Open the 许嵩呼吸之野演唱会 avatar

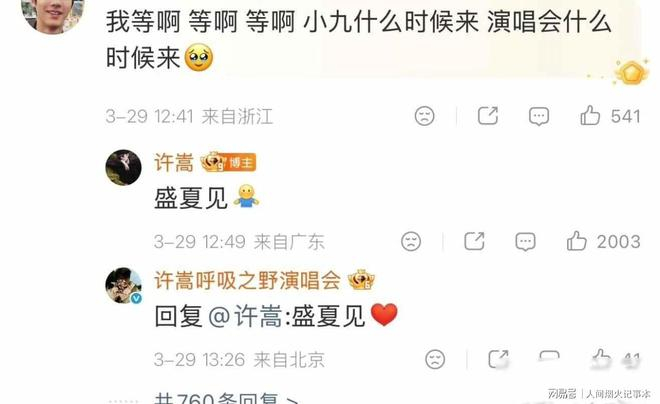pyautogui.click(x=123, y=285)
